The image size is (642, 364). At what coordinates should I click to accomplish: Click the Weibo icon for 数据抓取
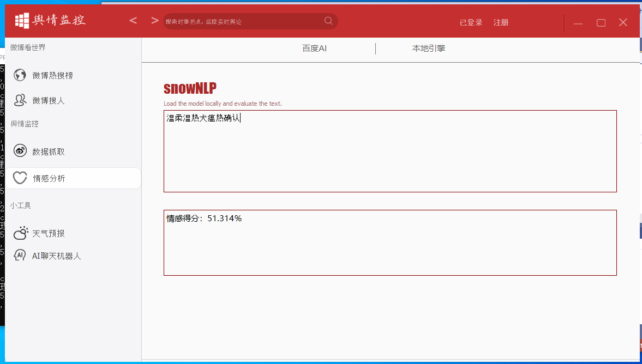pos(20,150)
